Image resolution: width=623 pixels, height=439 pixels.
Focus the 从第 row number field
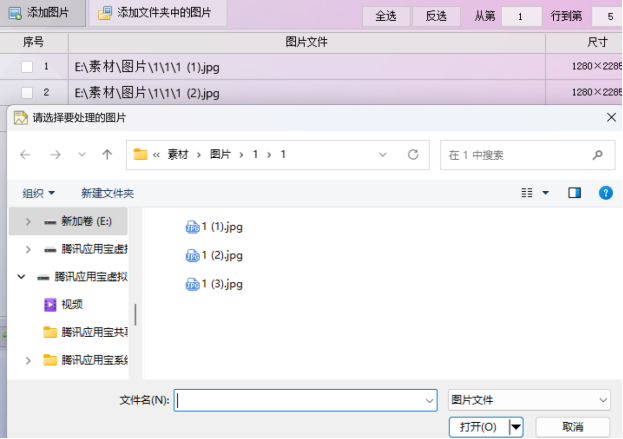point(521,16)
